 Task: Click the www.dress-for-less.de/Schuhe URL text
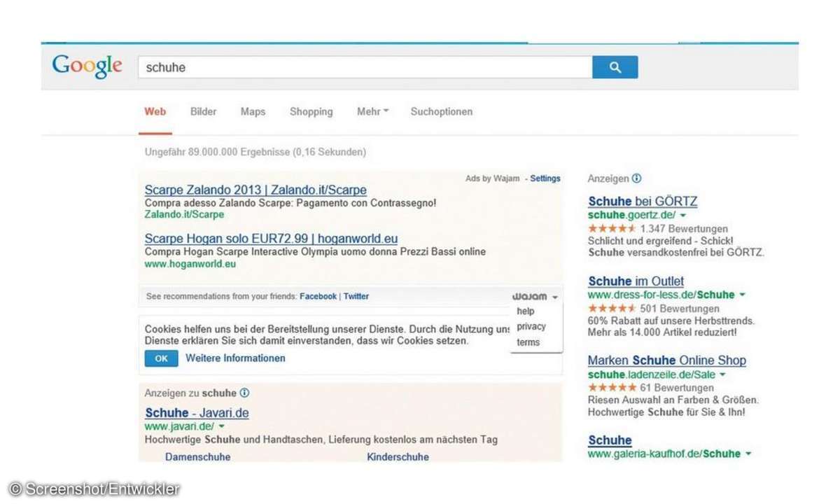[x=661, y=295]
